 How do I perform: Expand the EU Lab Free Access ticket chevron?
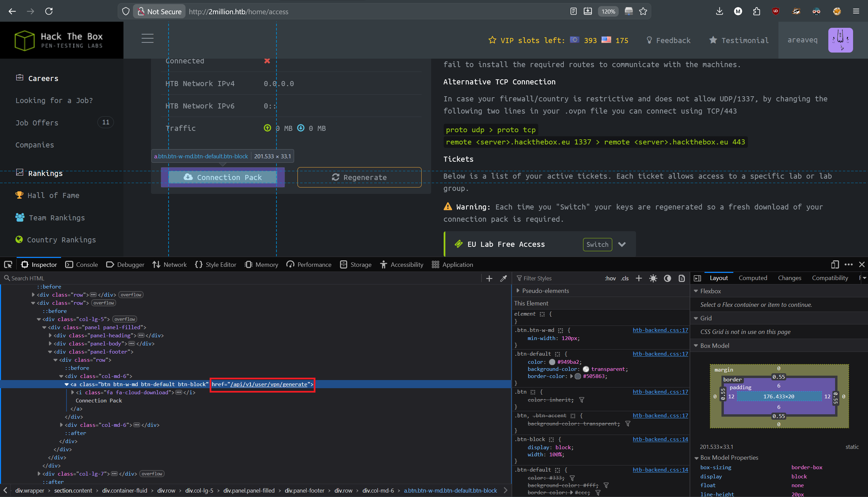(x=622, y=244)
